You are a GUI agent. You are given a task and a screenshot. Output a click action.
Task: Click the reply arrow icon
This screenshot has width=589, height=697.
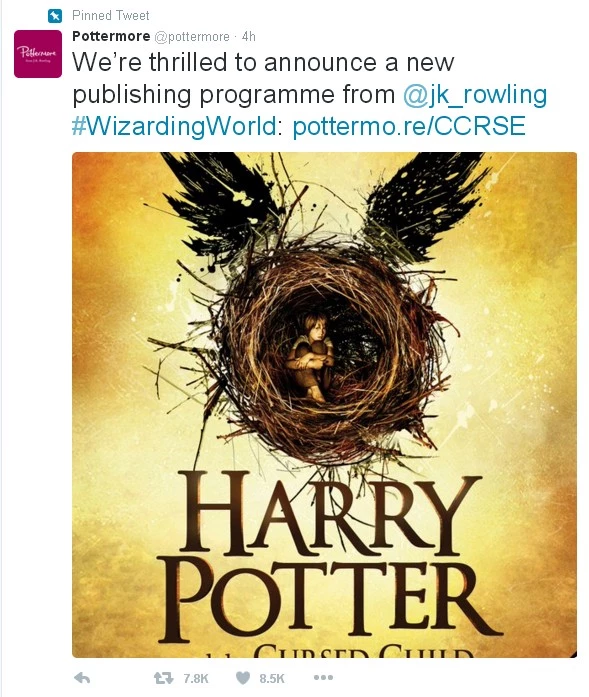click(x=82, y=678)
